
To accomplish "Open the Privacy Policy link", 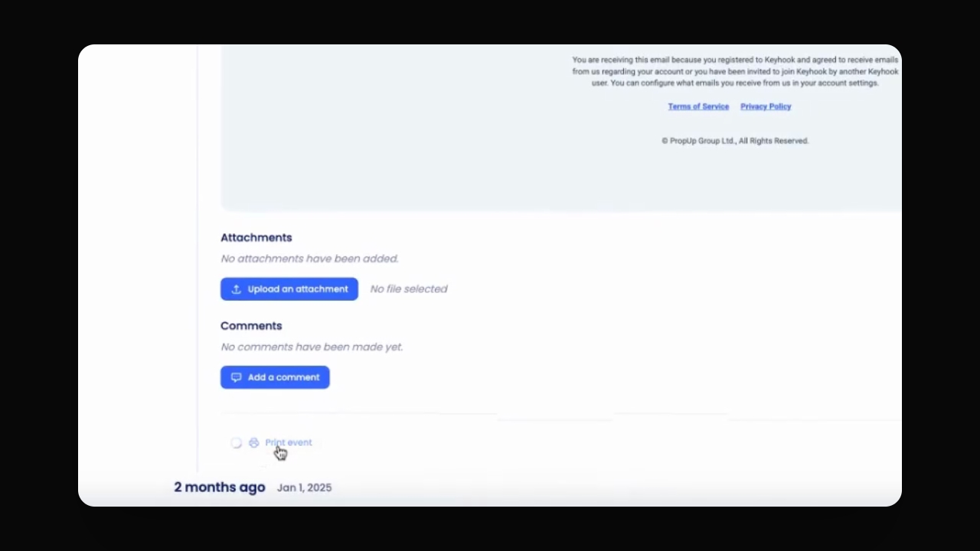I will tap(766, 106).
